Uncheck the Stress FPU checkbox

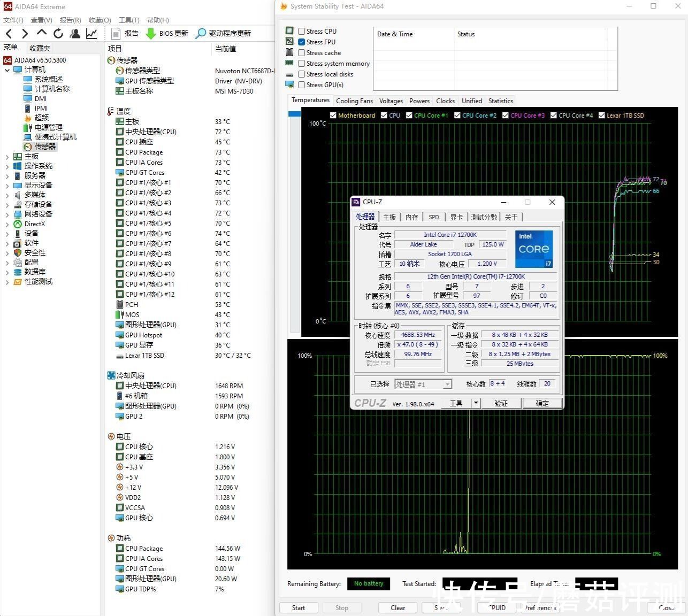point(302,42)
